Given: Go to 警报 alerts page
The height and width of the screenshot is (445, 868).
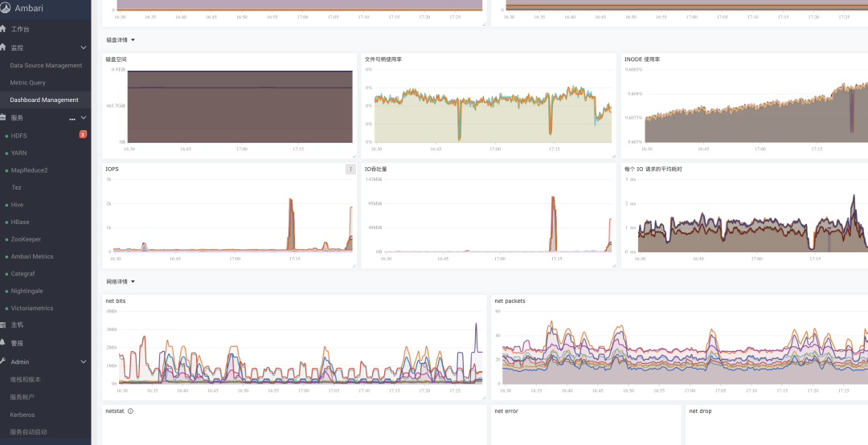Looking at the screenshot, I should [x=17, y=343].
